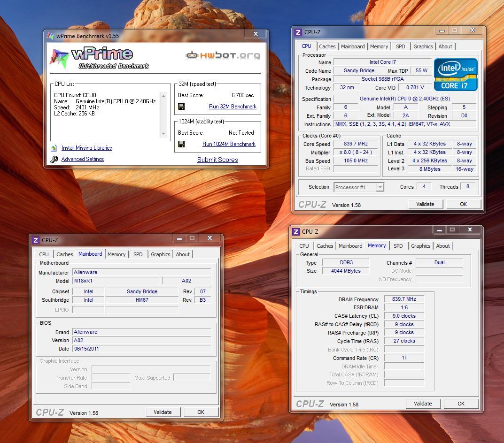Minimize the Mainboard CPU-Z window
This screenshot has height=443, width=504.
click(x=179, y=238)
